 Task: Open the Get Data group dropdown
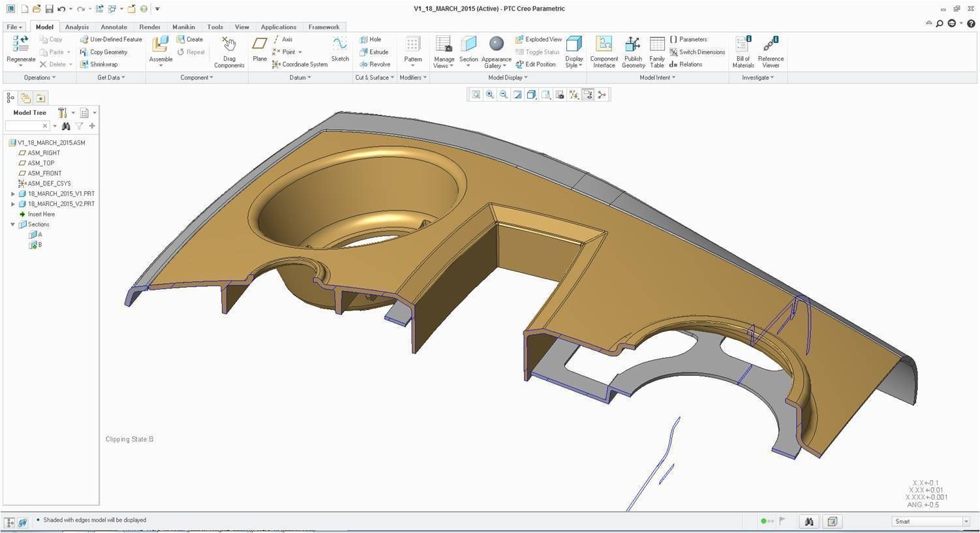(x=111, y=78)
